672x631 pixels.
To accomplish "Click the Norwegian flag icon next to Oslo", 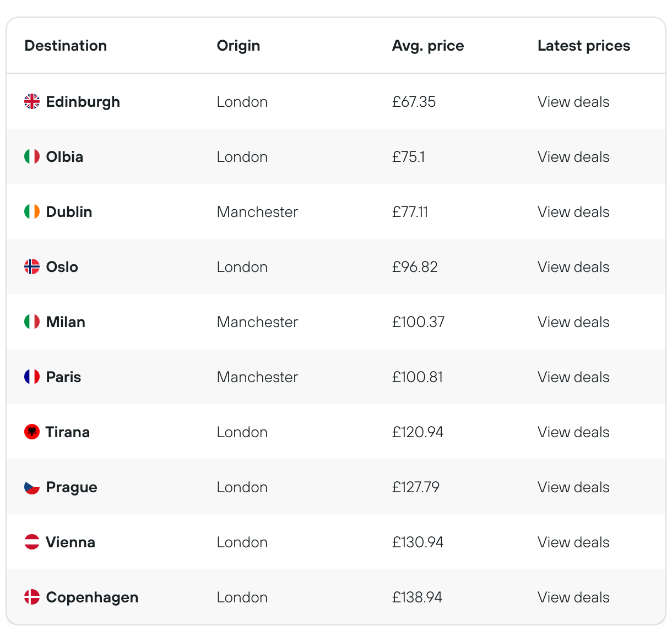I will (x=32, y=266).
